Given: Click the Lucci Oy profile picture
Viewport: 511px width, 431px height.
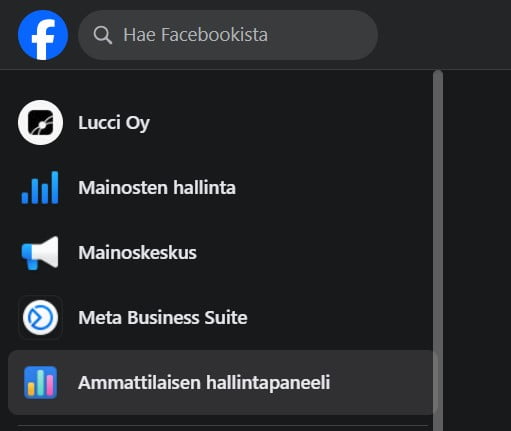Looking at the screenshot, I should 40,122.
